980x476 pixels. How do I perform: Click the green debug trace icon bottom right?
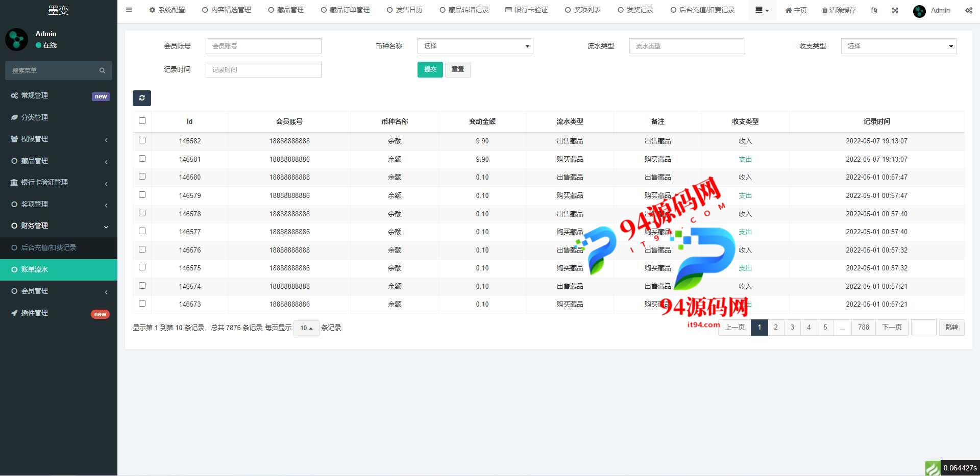point(933,468)
